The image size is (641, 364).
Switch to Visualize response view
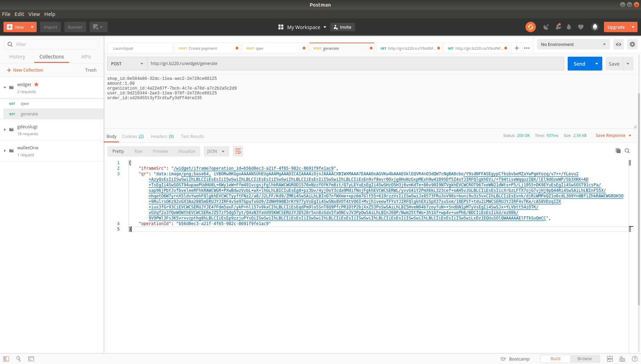click(x=187, y=151)
